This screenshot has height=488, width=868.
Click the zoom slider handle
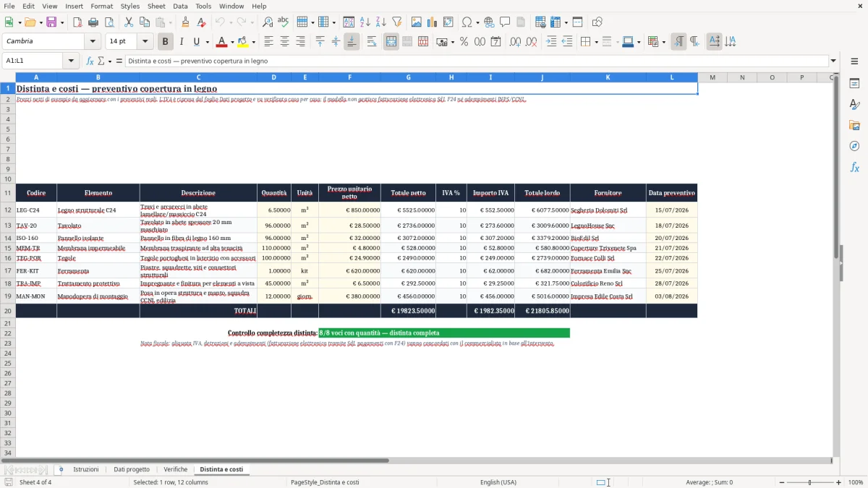(x=809, y=482)
